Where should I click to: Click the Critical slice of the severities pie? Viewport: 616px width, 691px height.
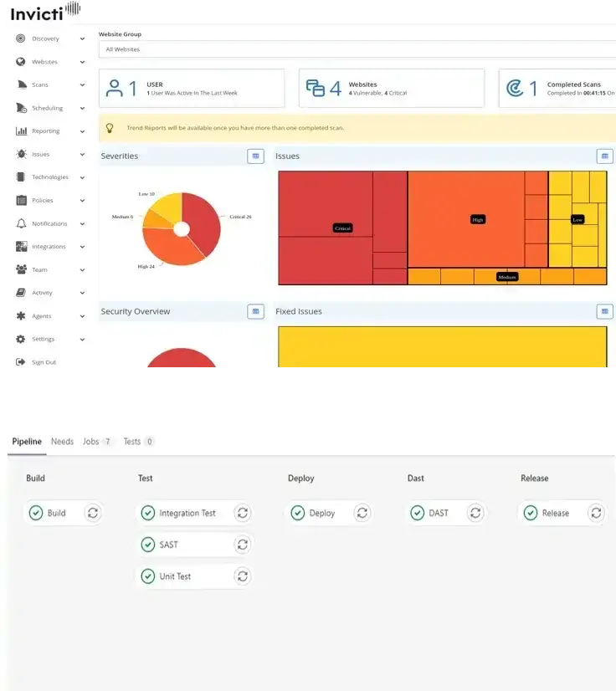tap(205, 221)
